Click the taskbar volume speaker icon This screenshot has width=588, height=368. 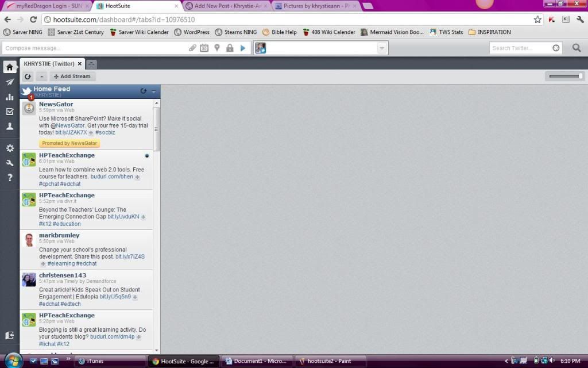(552, 361)
